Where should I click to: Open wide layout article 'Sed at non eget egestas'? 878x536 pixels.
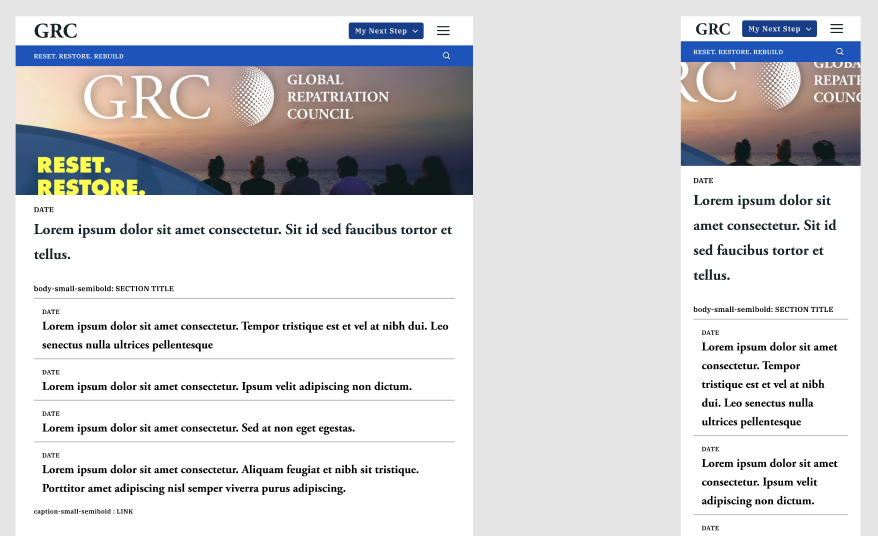[198, 428]
